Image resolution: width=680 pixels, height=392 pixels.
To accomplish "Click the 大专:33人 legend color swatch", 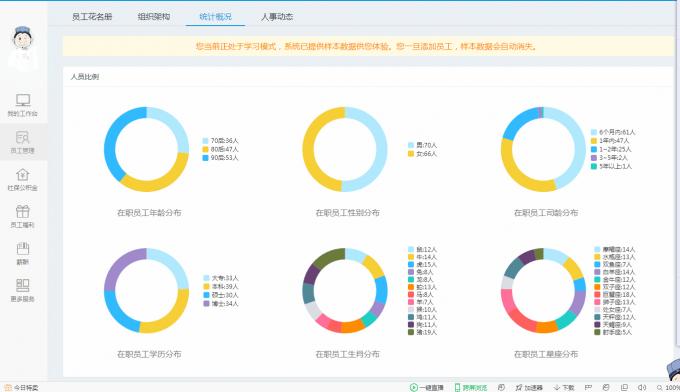I will 206,278.
